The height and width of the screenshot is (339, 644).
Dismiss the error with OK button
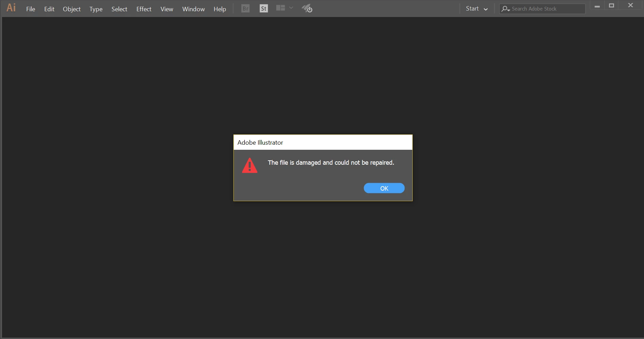pos(384,188)
